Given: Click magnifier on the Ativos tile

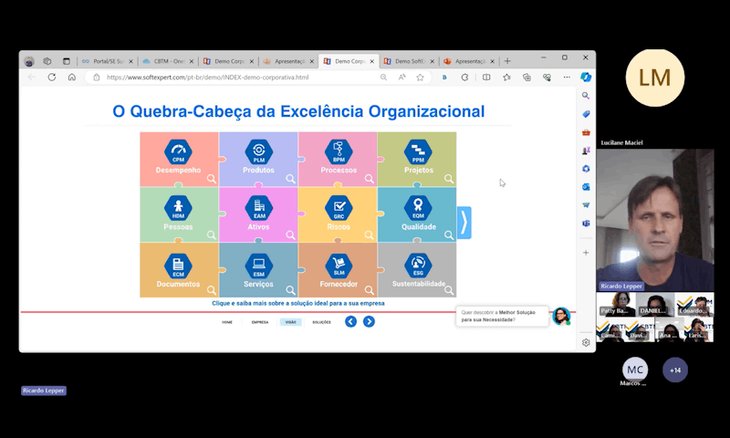Looking at the screenshot, I should point(291,235).
